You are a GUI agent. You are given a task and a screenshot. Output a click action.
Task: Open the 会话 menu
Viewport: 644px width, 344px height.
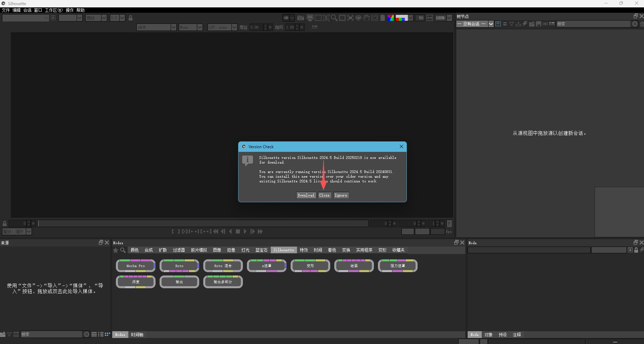pyautogui.click(x=28, y=10)
